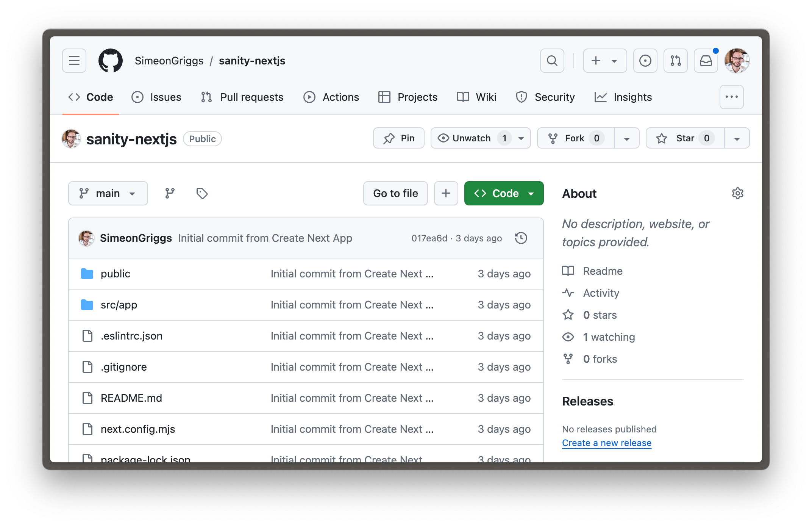The height and width of the screenshot is (526, 812).
Task: View the 1 watching link
Action: click(599, 337)
